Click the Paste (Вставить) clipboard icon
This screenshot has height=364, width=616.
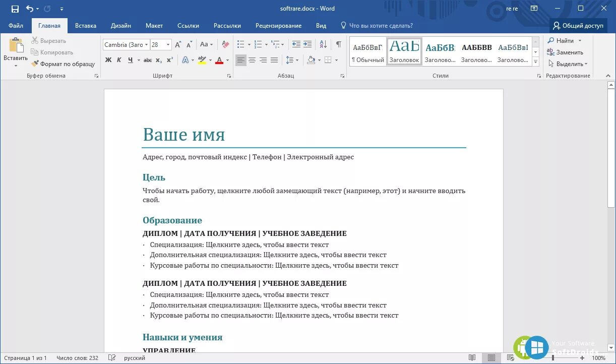pyautogui.click(x=16, y=45)
